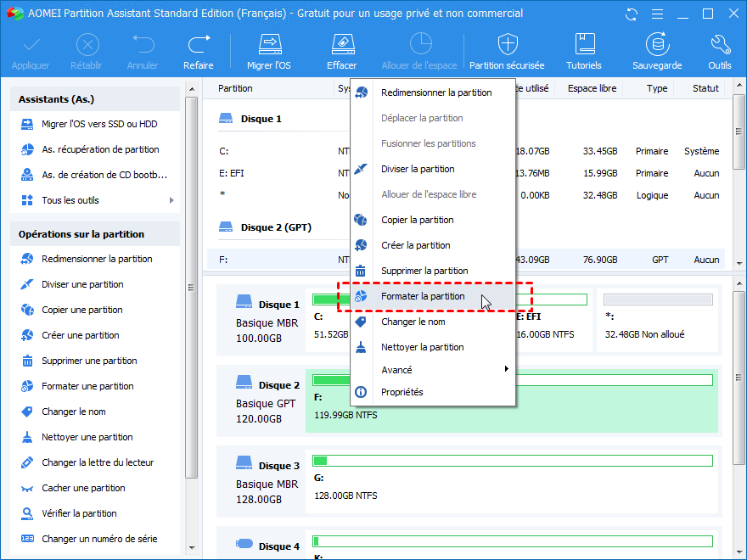The image size is (747, 560).
Task: Click the G: partition usage bar
Action: 512,461
